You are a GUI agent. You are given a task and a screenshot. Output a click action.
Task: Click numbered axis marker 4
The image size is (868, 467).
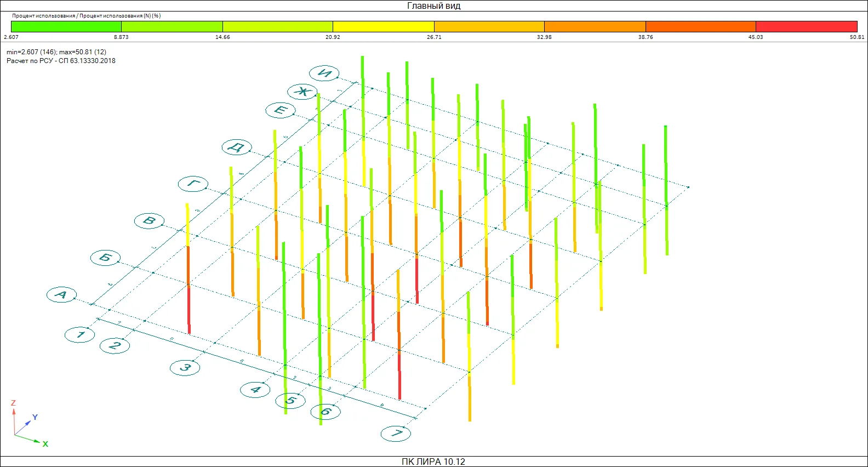[x=255, y=390]
